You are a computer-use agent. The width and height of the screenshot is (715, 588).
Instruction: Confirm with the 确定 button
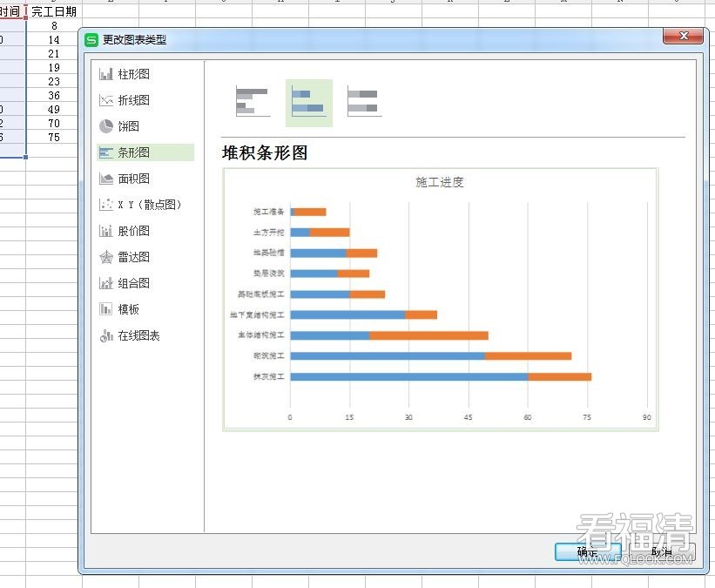pos(588,552)
